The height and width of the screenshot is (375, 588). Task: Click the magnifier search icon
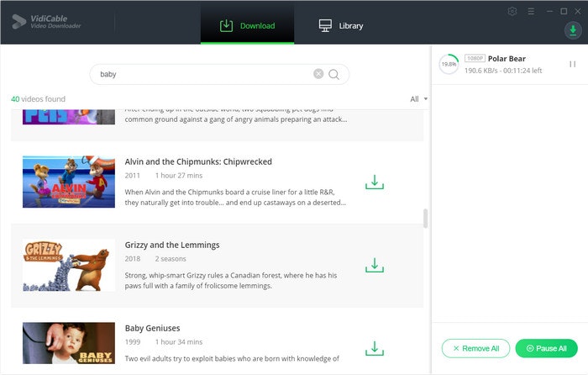tap(333, 74)
